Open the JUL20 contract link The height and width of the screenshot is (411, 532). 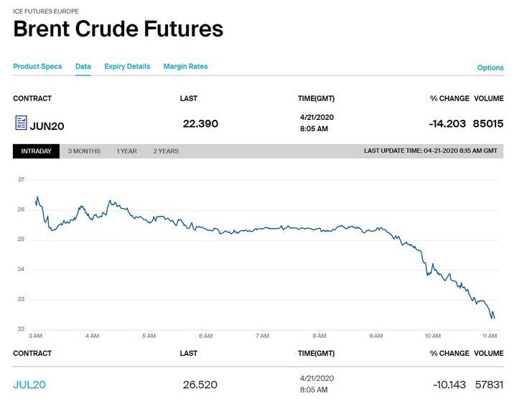(29, 385)
